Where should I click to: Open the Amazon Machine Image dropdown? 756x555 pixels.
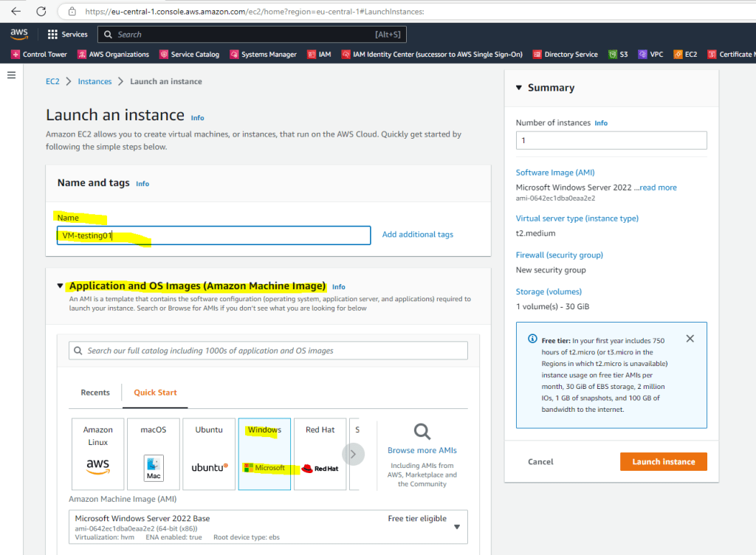coord(268,527)
